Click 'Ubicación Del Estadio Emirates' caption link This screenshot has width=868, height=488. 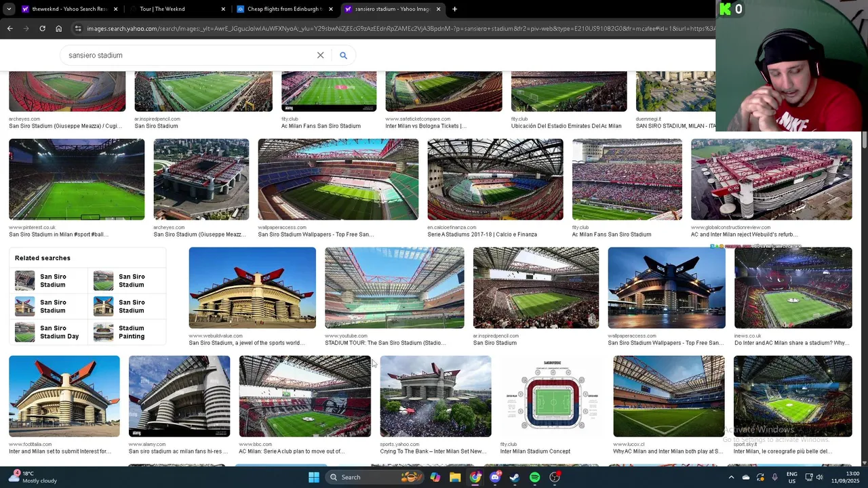pyautogui.click(x=566, y=126)
